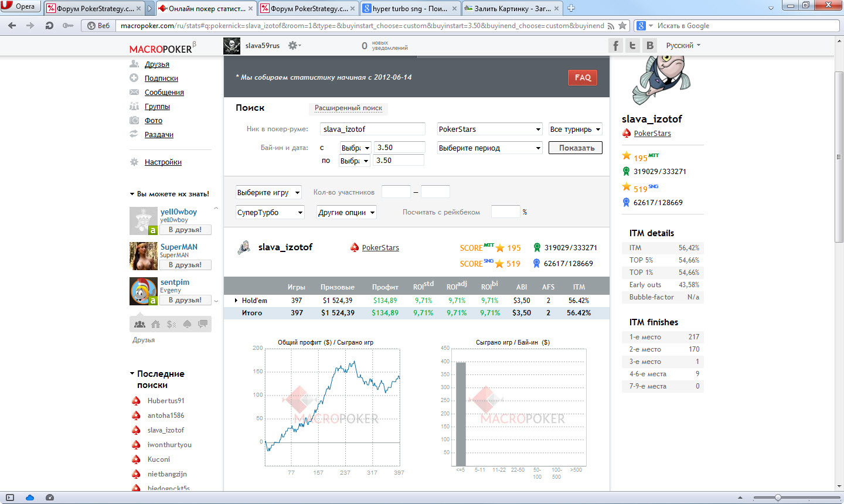This screenshot has height=504, width=844.
Task: Expand the Hold'em row triangle
Action: (x=236, y=301)
